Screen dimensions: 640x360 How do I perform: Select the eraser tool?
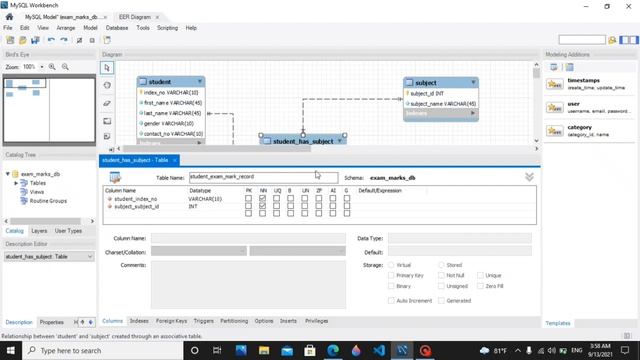pyautogui.click(x=107, y=103)
